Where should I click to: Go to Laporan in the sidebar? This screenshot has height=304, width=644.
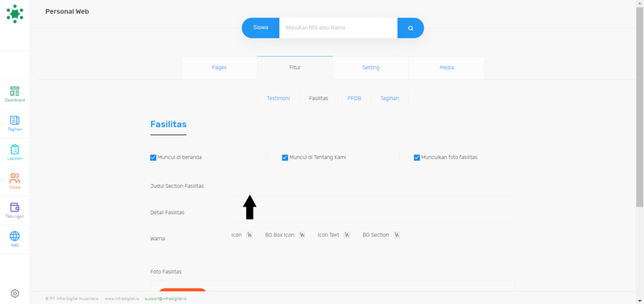click(x=14, y=152)
